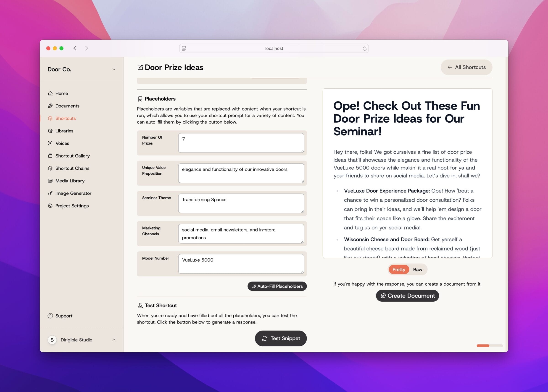Expand the Door Co. account dropdown
Image resolution: width=548 pixels, height=392 pixels.
(x=114, y=70)
